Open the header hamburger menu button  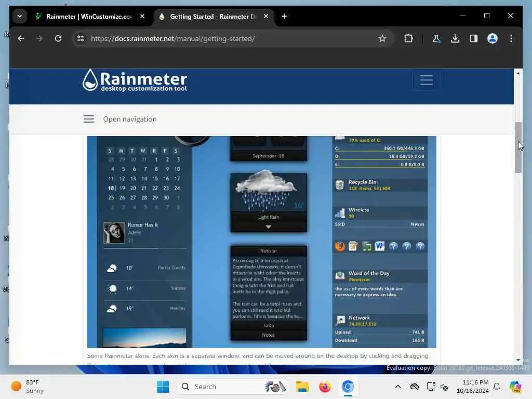pos(427,81)
